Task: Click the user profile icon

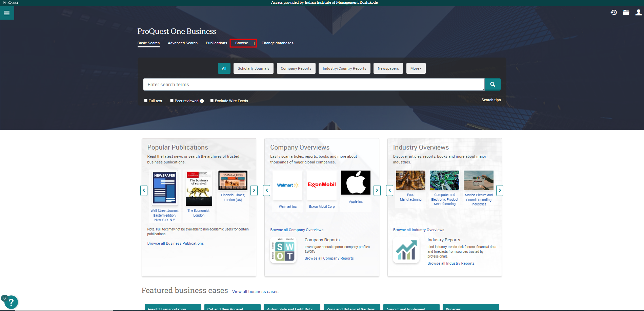Action: coord(638,13)
